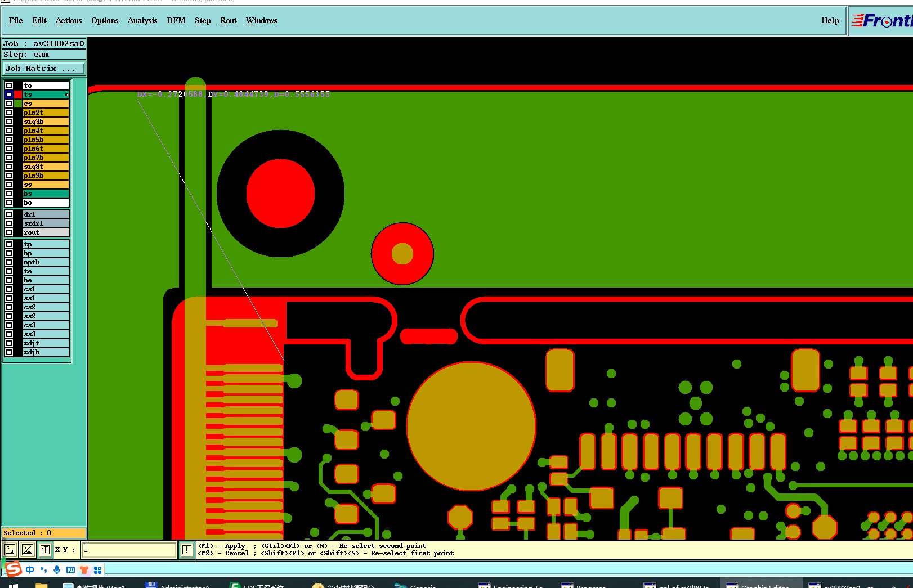Click the Job Matrix button
The width and height of the screenshot is (913, 588).
44,68
